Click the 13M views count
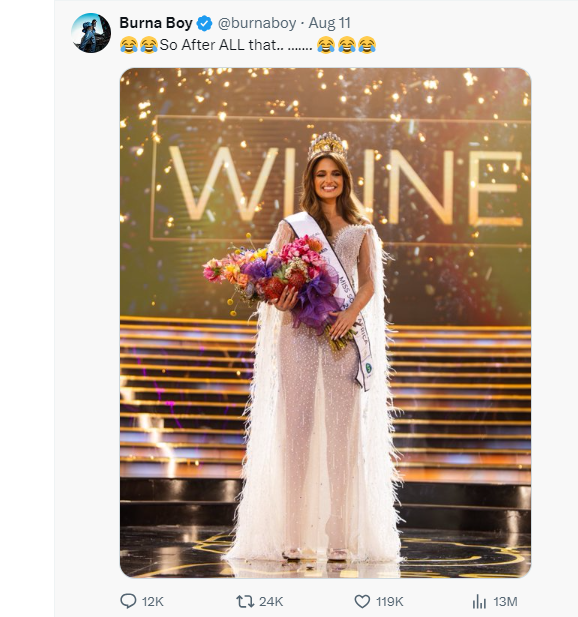Viewport: 578px width, 617px height. tap(505, 602)
